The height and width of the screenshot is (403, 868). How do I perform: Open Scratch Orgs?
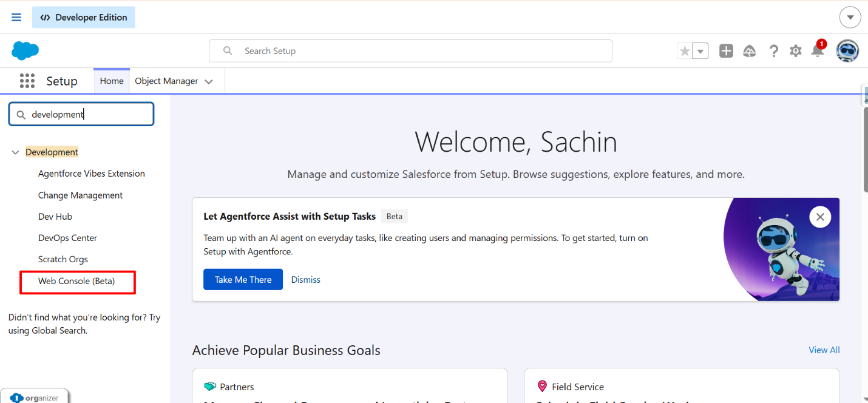click(x=63, y=259)
